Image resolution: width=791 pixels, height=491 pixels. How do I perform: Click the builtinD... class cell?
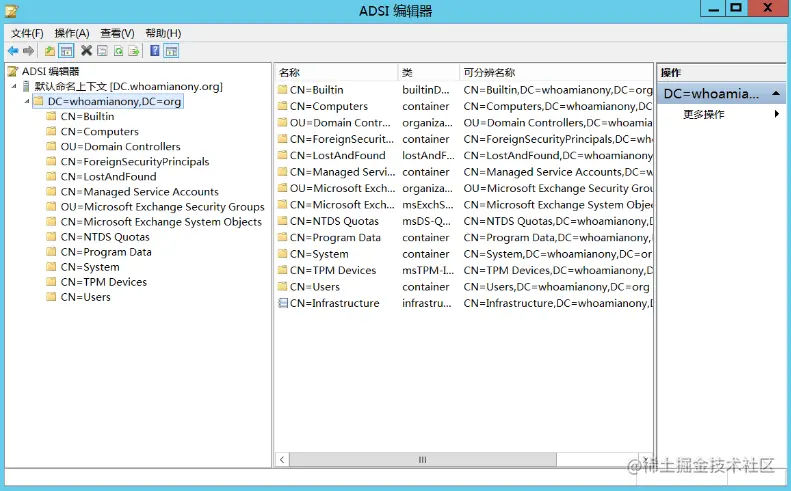[426, 90]
